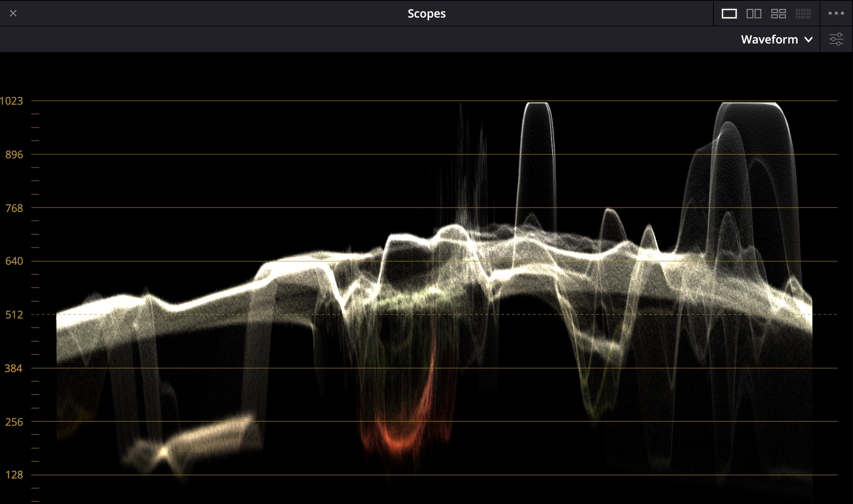Click the 1023 graticule label

point(11,101)
